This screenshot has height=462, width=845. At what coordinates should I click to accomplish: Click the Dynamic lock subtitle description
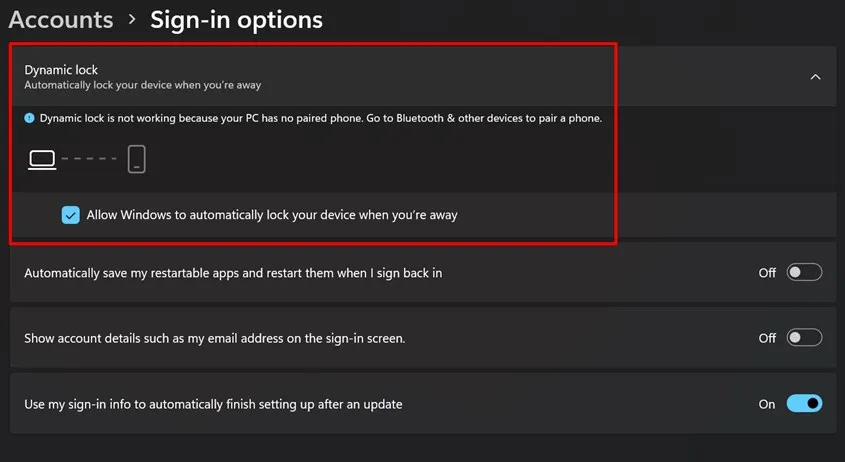142,86
